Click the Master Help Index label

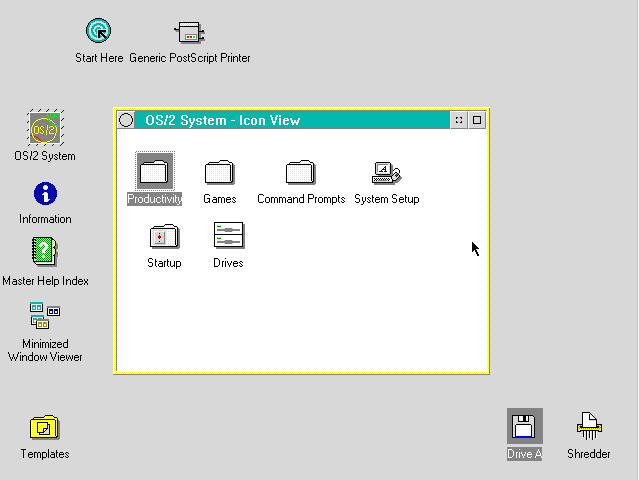(x=45, y=281)
